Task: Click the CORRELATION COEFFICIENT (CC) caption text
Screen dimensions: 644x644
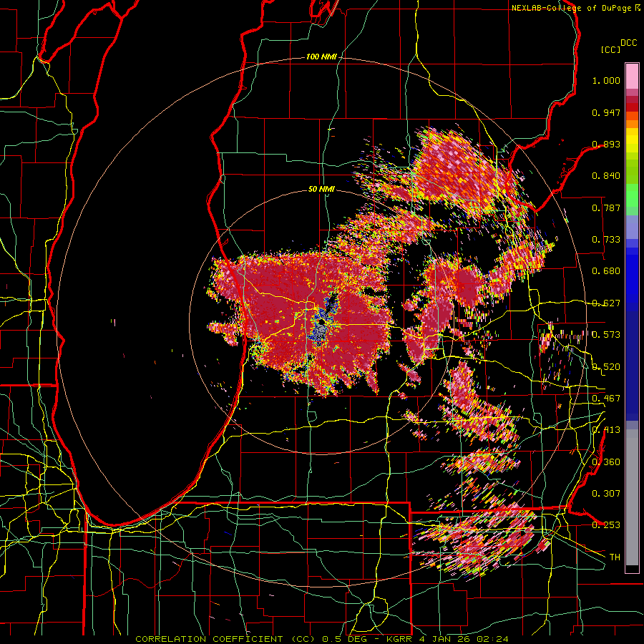Action: (x=225, y=639)
